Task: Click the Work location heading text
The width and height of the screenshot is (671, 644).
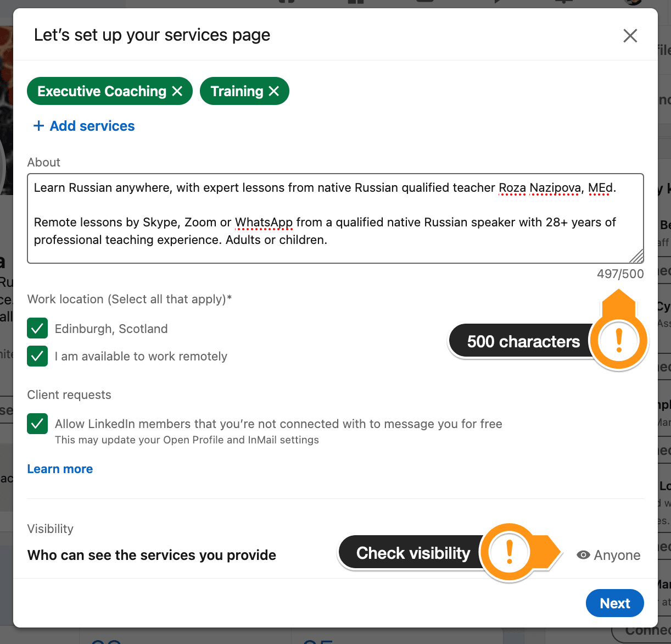Action: click(x=130, y=299)
